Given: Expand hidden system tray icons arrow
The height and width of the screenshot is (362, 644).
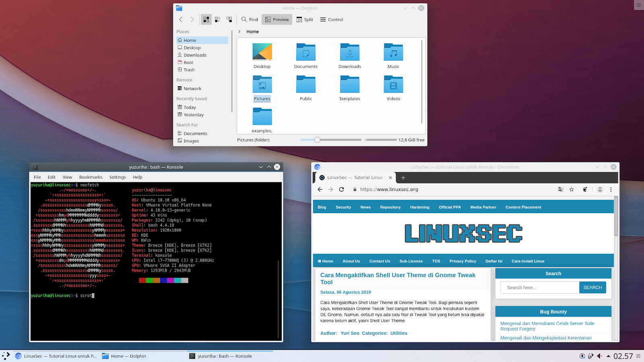Looking at the screenshot, I should 608,356.
